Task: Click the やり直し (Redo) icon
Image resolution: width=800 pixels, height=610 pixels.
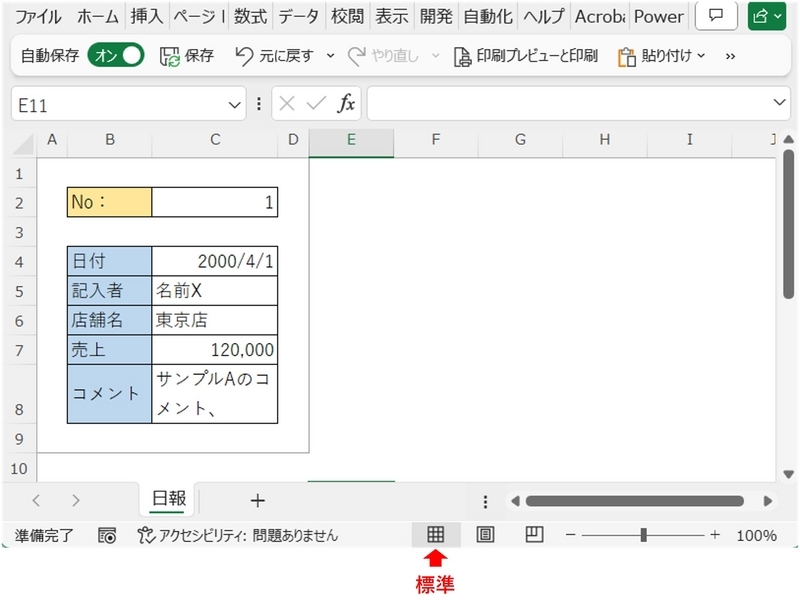Action: [x=359, y=56]
